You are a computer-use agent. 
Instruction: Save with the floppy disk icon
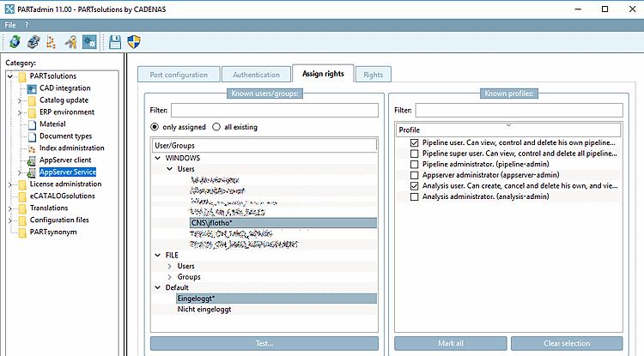click(115, 41)
